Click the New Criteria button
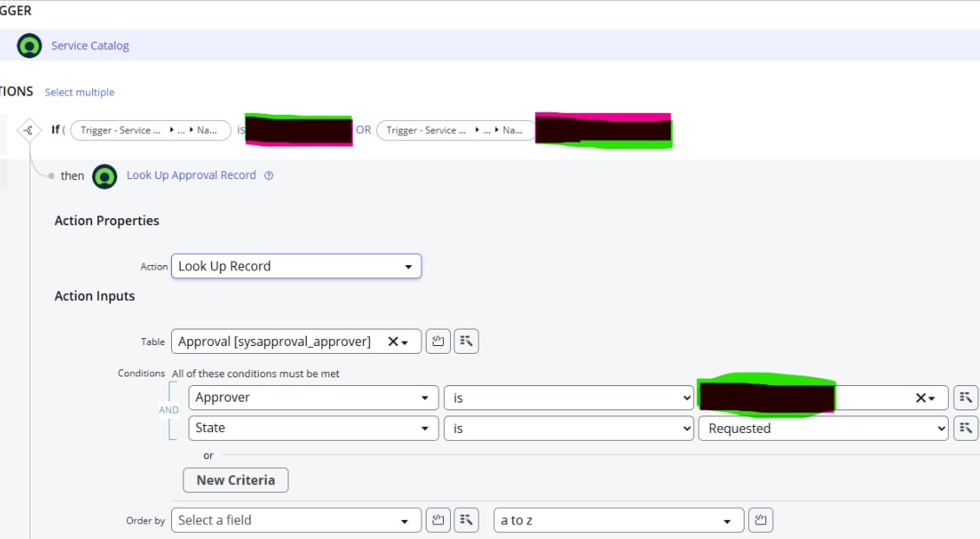Screen dimensions: 980x539 235,480
